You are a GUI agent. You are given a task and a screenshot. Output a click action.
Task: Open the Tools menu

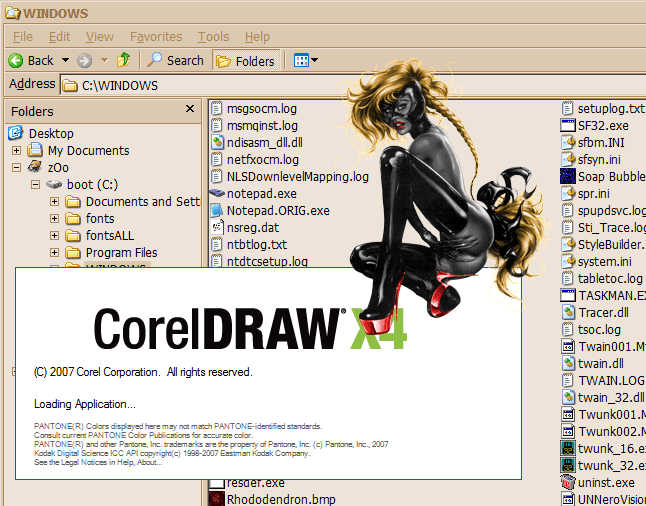(213, 37)
